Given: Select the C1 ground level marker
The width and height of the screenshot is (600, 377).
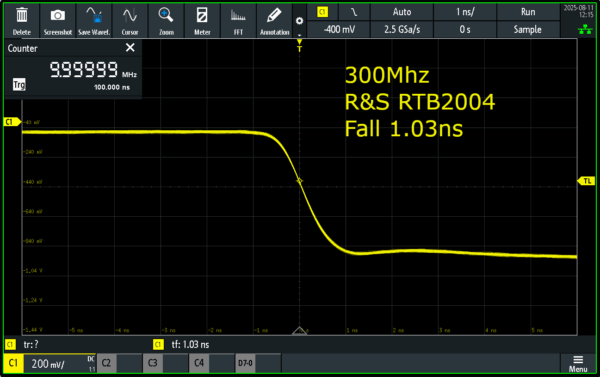Looking at the screenshot, I should tap(11, 122).
